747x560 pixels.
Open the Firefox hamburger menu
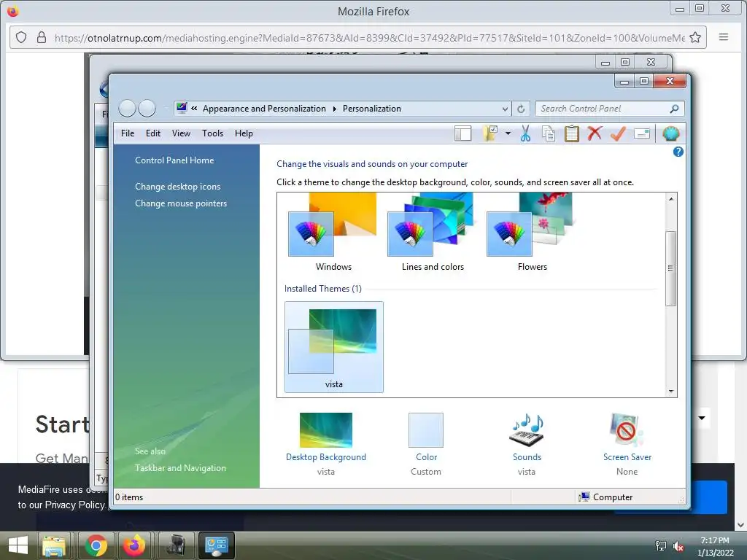pos(723,37)
